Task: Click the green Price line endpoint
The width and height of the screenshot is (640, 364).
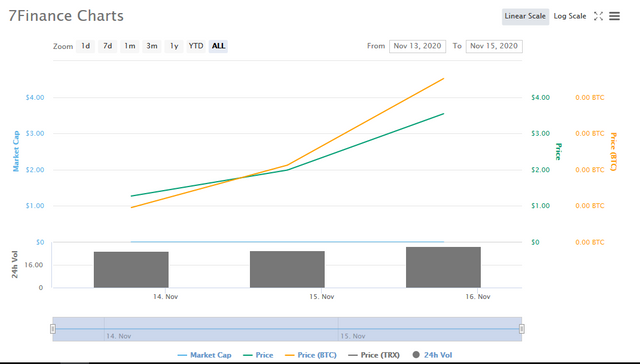Action: [x=444, y=114]
